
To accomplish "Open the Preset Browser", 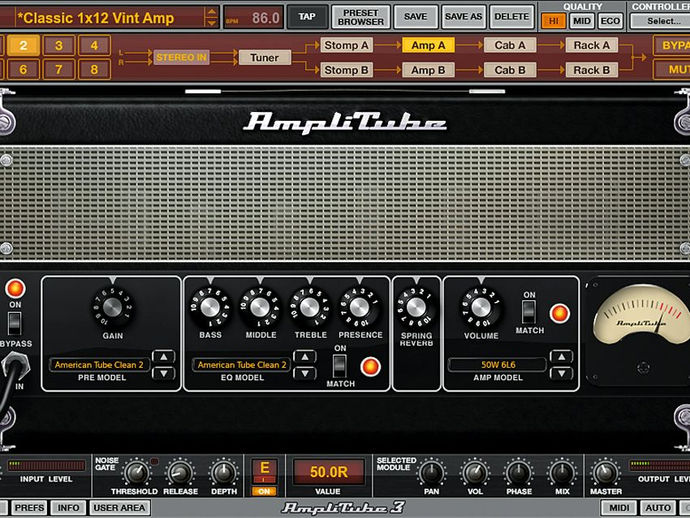I will click(x=360, y=17).
